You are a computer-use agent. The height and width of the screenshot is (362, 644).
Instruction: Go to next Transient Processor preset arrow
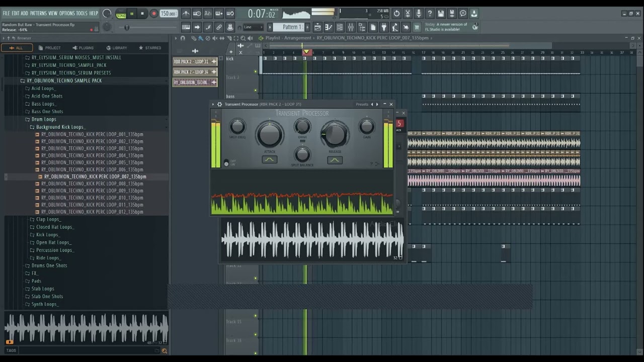377,104
